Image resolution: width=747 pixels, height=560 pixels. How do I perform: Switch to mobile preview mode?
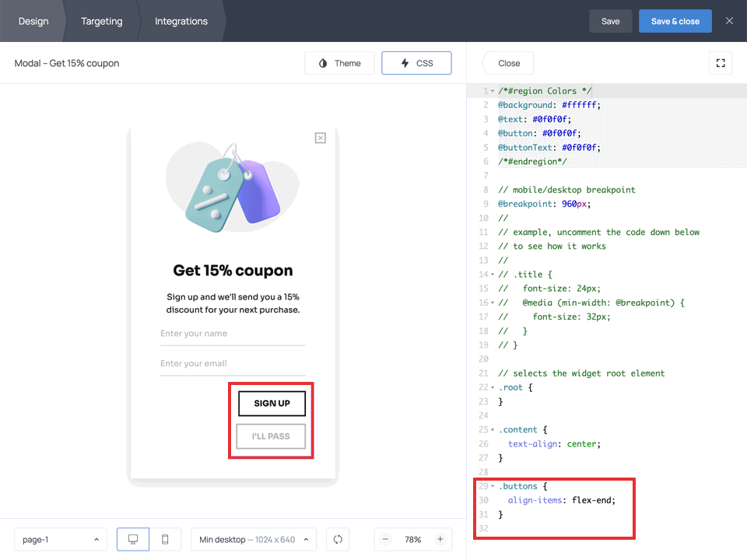(x=165, y=539)
